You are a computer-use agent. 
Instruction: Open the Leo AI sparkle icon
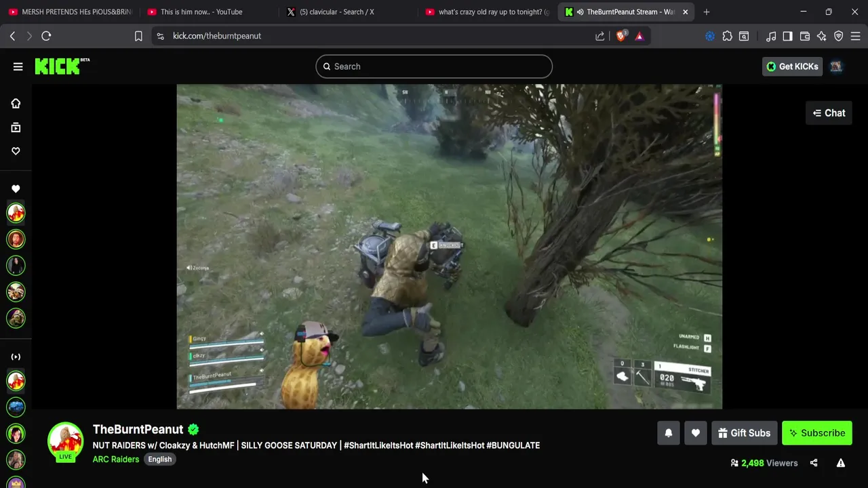(x=822, y=36)
